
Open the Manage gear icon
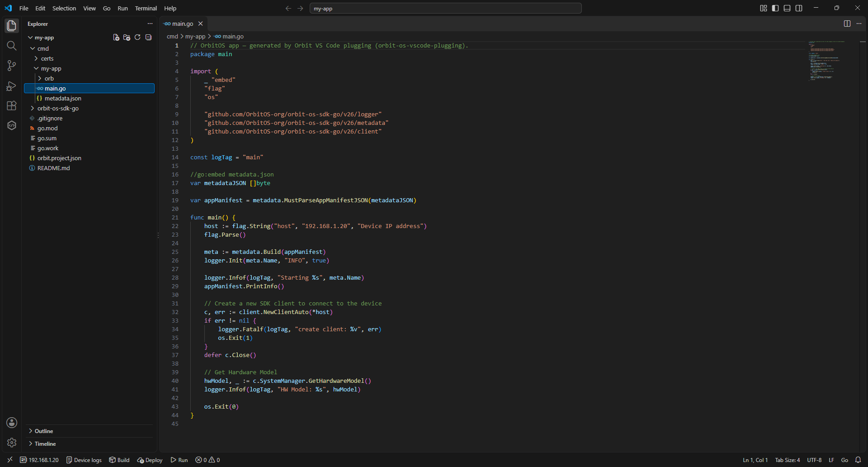[12, 443]
